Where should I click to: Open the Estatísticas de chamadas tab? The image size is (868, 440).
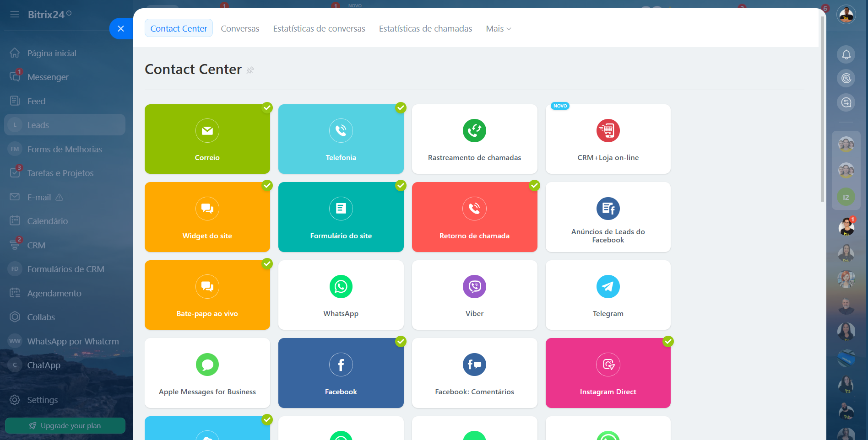click(x=425, y=28)
